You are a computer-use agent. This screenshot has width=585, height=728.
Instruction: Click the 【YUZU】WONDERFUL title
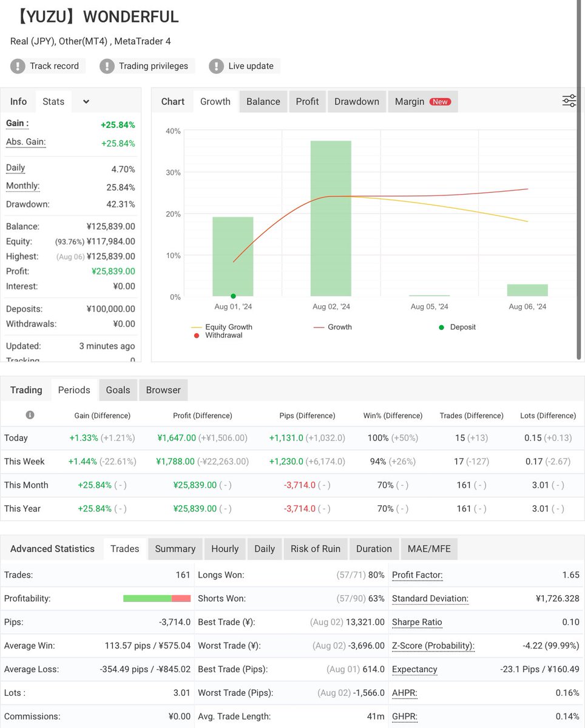[95, 17]
